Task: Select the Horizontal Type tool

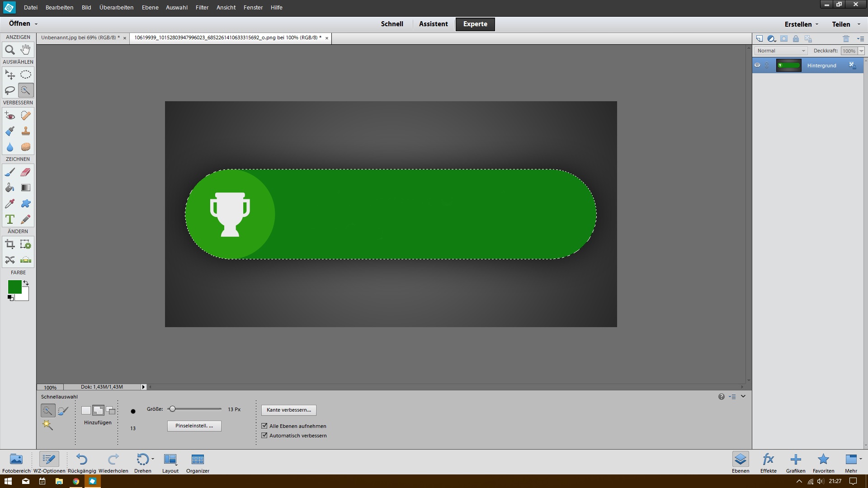Action: tap(9, 220)
